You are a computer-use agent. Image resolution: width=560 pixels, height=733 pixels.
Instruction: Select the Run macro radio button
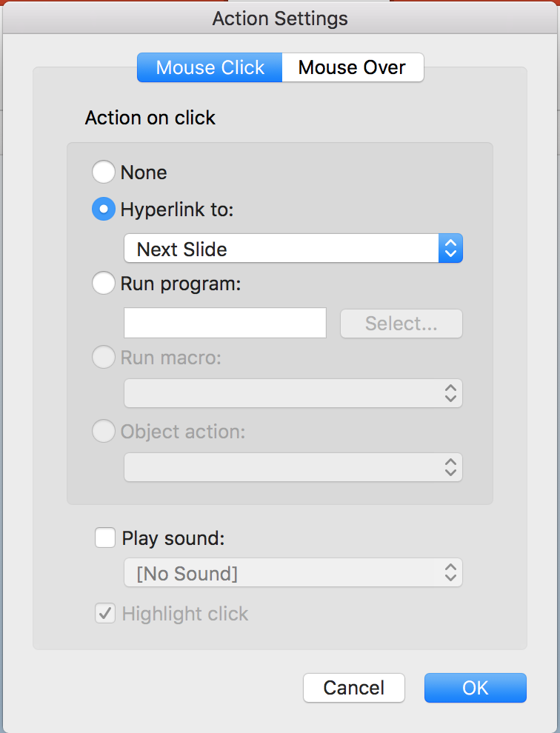tap(104, 357)
